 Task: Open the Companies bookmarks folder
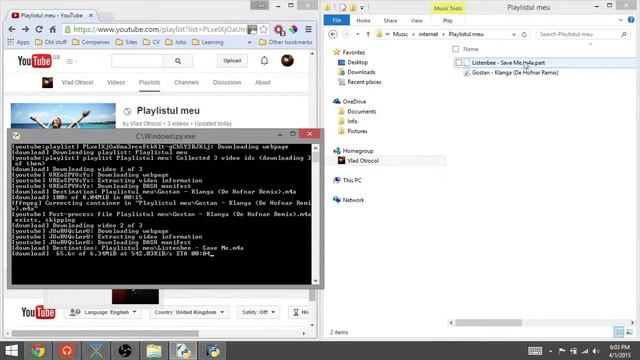[91, 42]
